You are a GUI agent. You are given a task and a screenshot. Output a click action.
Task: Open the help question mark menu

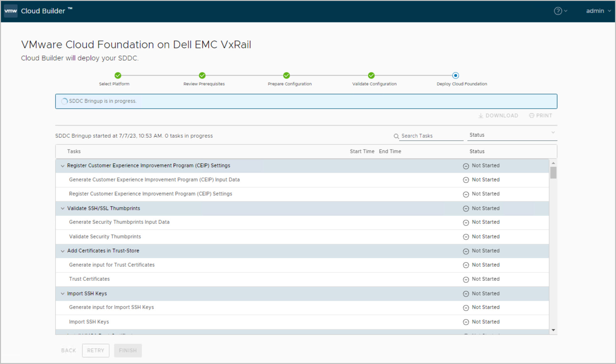(x=558, y=11)
